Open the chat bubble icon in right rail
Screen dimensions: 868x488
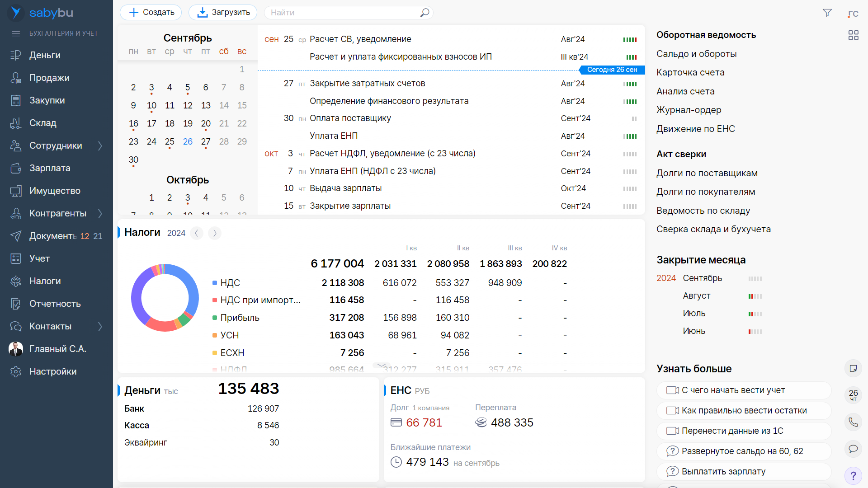click(853, 449)
